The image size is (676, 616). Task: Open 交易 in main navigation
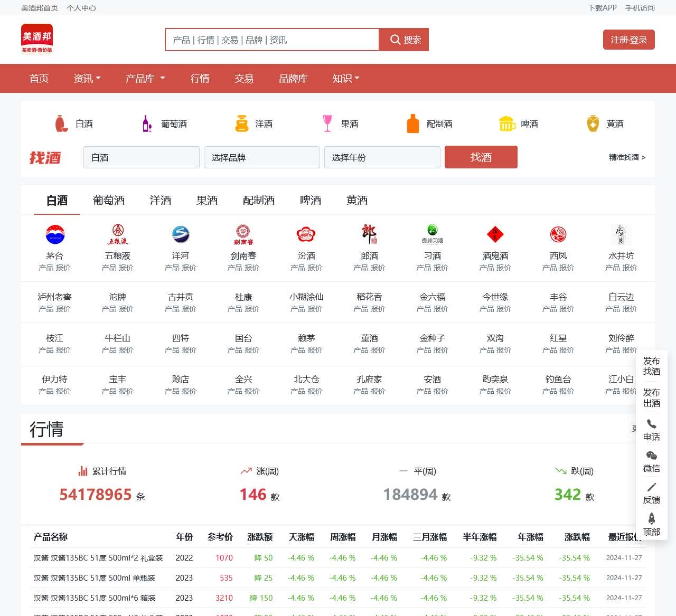(x=244, y=79)
